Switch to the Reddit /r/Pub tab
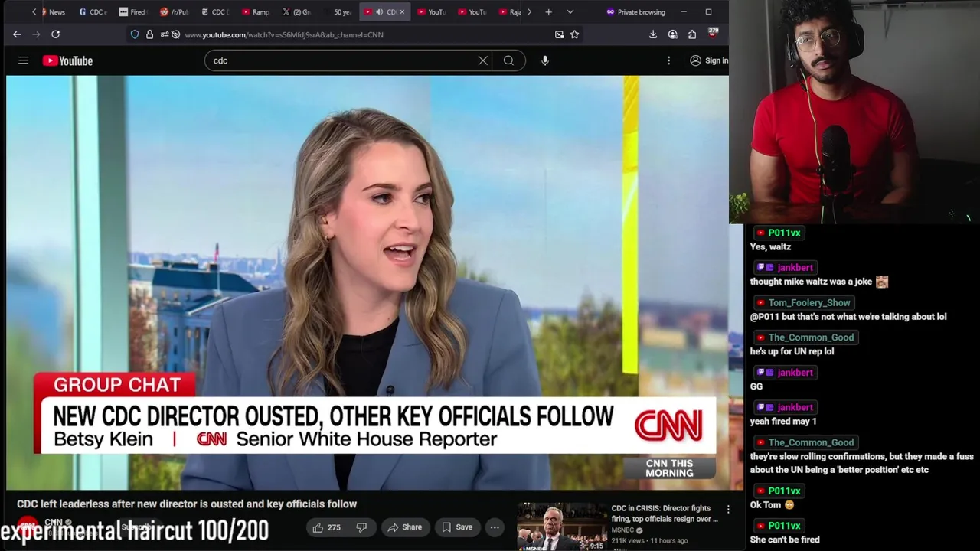980x551 pixels. (174, 12)
